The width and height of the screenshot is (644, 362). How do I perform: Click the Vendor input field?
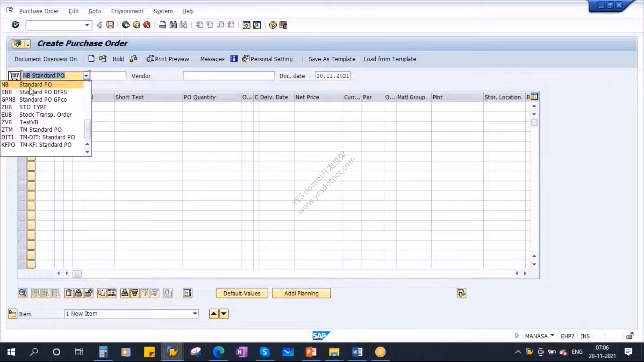tap(229, 76)
